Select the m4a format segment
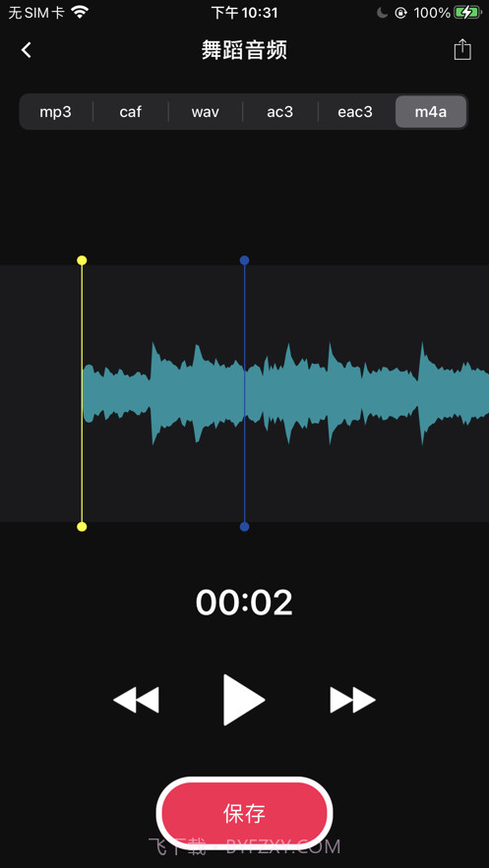Viewport: 489px width, 868px height. 431,112
